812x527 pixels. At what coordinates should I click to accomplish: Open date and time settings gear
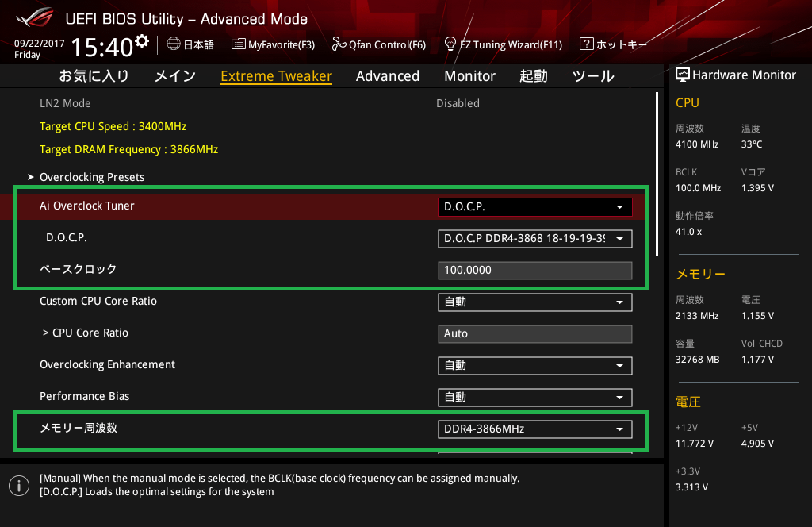[x=142, y=40]
